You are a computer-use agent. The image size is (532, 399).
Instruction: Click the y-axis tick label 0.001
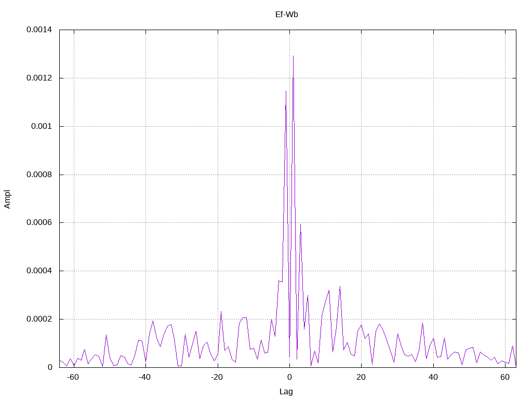[x=42, y=126]
